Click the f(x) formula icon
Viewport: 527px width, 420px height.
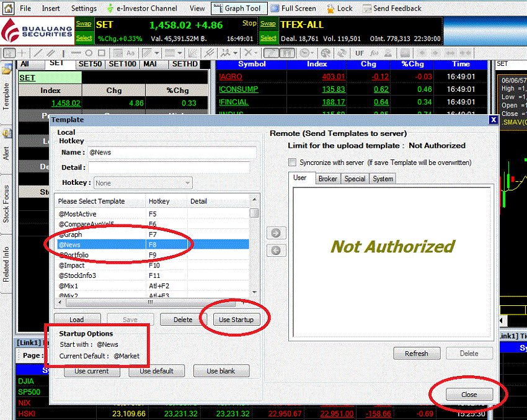pyautogui.click(x=374, y=53)
